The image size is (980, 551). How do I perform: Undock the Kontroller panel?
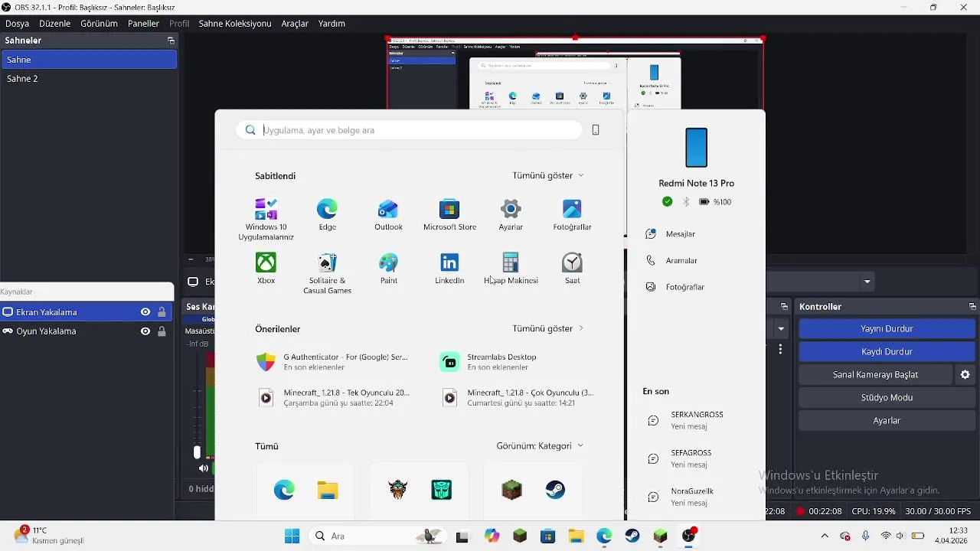point(972,307)
